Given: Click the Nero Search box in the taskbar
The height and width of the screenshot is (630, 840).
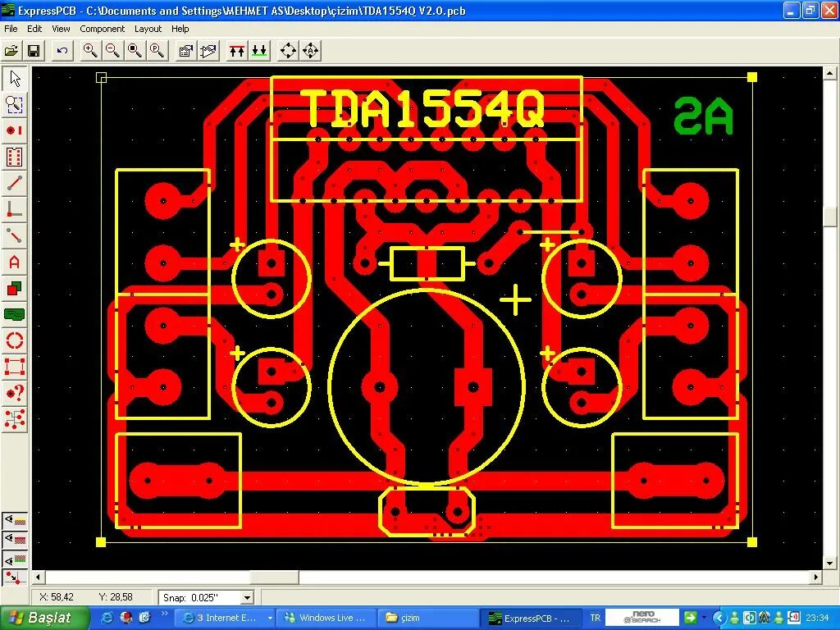Looking at the screenshot, I should click(642, 618).
